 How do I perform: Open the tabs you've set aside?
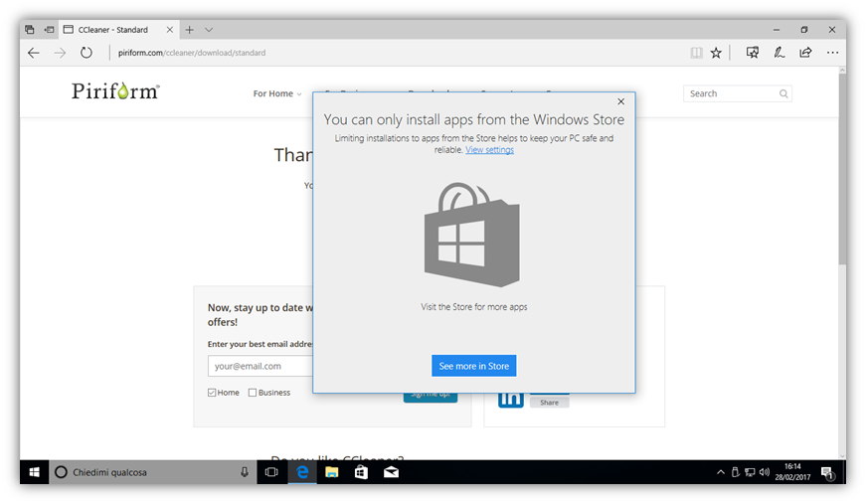click(30, 30)
